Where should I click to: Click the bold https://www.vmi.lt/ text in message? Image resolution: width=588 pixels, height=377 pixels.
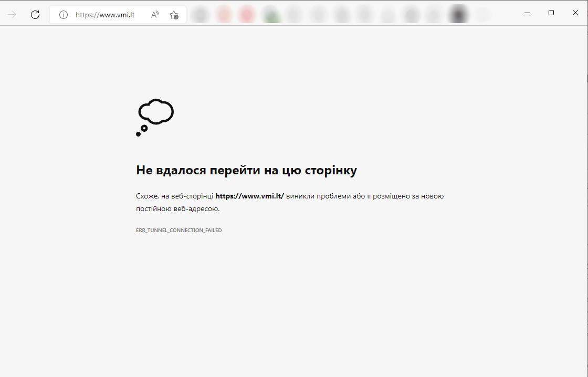tap(250, 196)
